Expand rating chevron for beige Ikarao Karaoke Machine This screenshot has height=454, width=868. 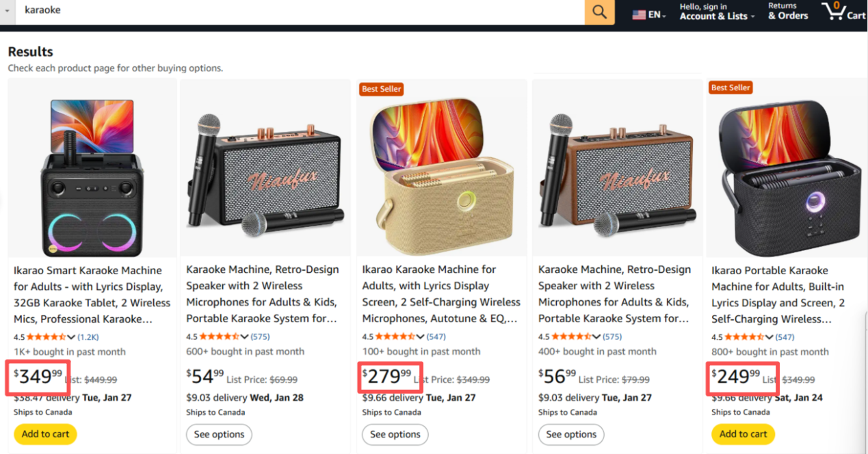(x=421, y=336)
